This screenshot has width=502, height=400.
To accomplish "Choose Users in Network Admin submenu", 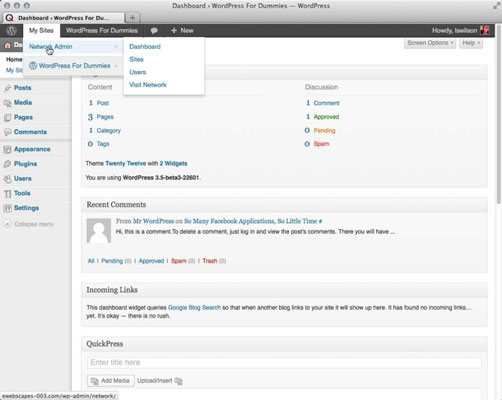I will tap(138, 72).
